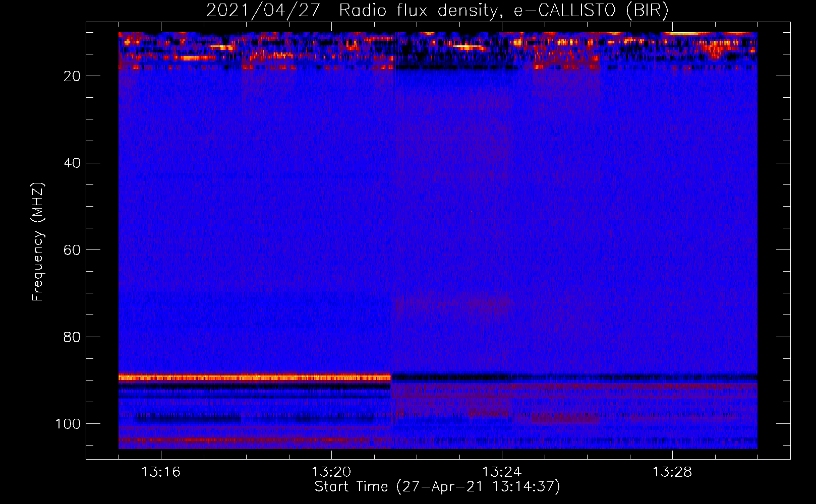This screenshot has height=504, width=816.
Task: Click the 13:24 time tick label
Action: (x=502, y=472)
